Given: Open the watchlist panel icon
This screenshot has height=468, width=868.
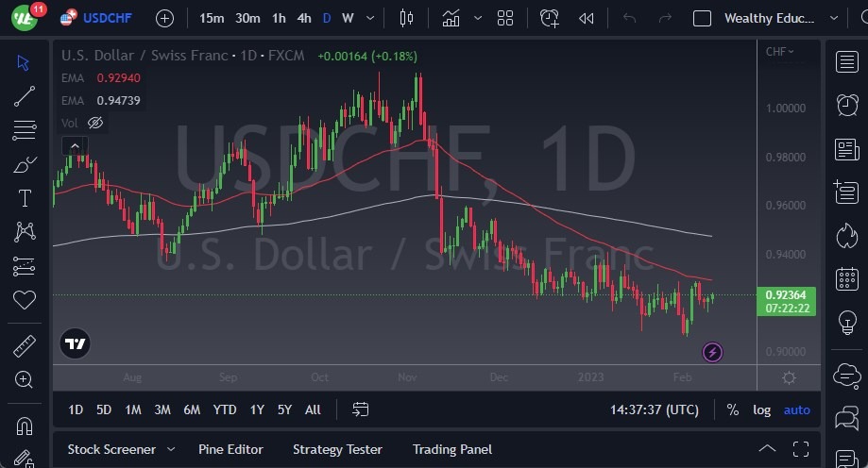Looking at the screenshot, I should 847,62.
